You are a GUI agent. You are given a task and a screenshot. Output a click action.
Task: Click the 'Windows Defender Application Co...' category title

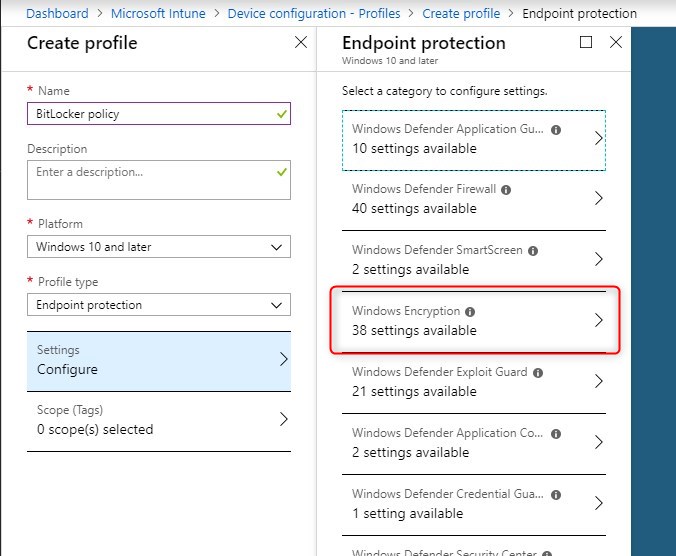448,433
